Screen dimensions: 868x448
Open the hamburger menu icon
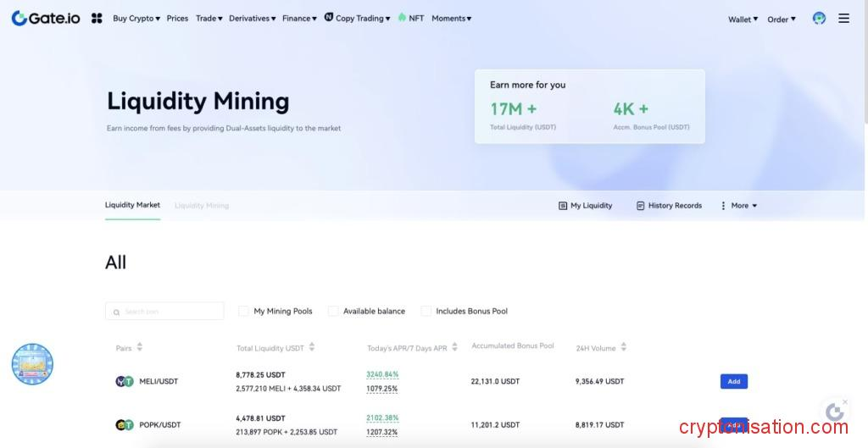pyautogui.click(x=843, y=19)
